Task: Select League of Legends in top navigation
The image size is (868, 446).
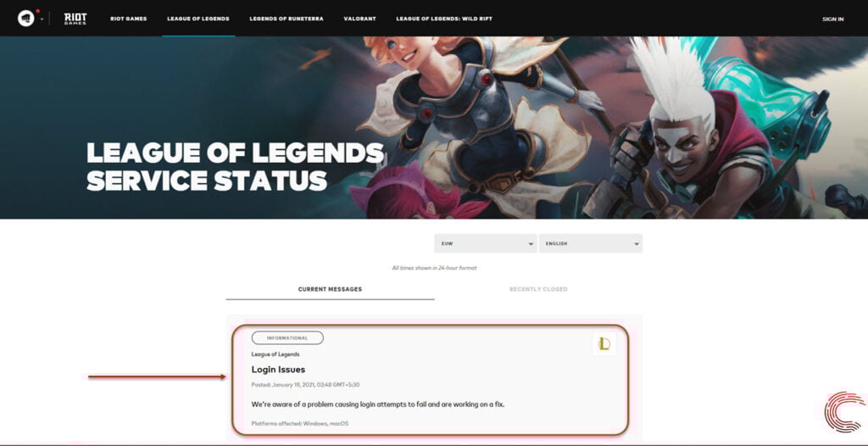Action: 198,19
